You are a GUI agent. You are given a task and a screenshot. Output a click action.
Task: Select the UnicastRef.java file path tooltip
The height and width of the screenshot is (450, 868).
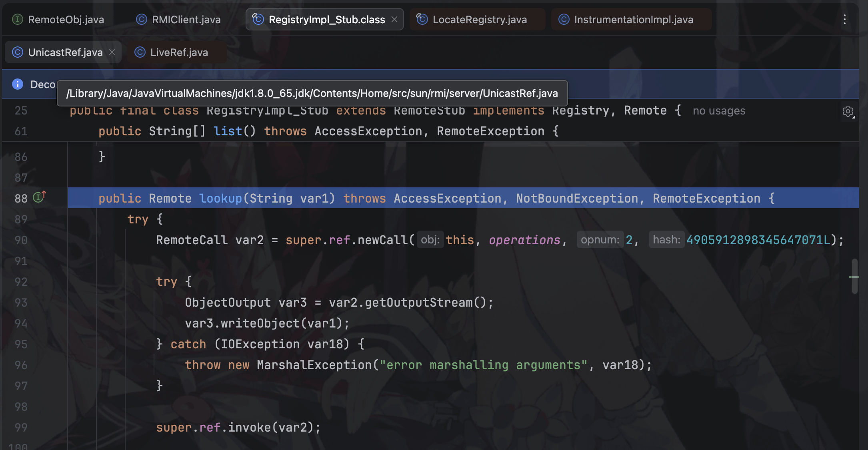point(312,93)
